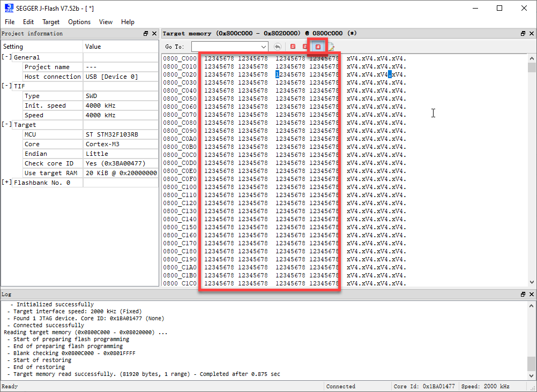Collapse the General settings group

pyautogui.click(x=7, y=57)
